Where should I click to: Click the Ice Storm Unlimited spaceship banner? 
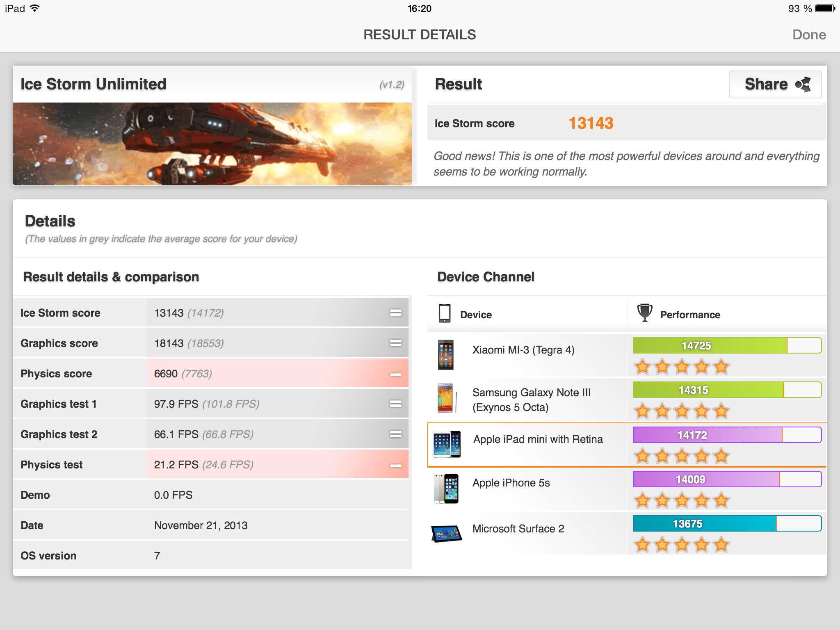pyautogui.click(x=212, y=144)
